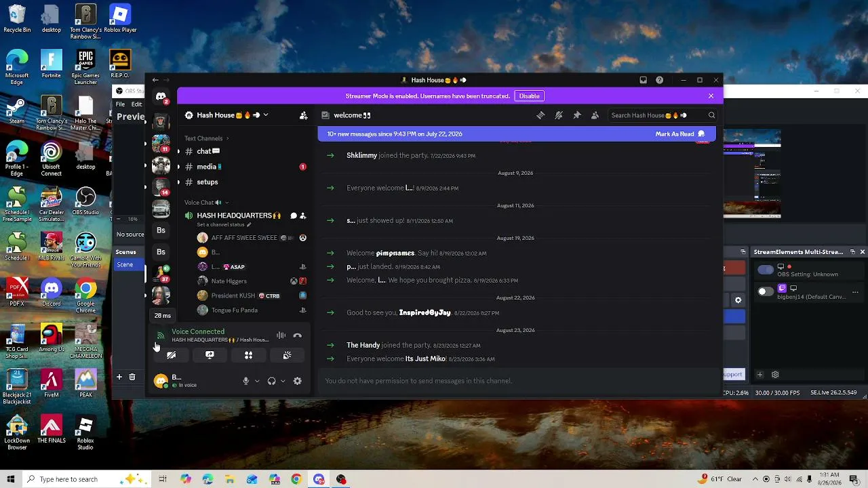
Task: Open the chat text channel
Action: [x=245, y=151]
